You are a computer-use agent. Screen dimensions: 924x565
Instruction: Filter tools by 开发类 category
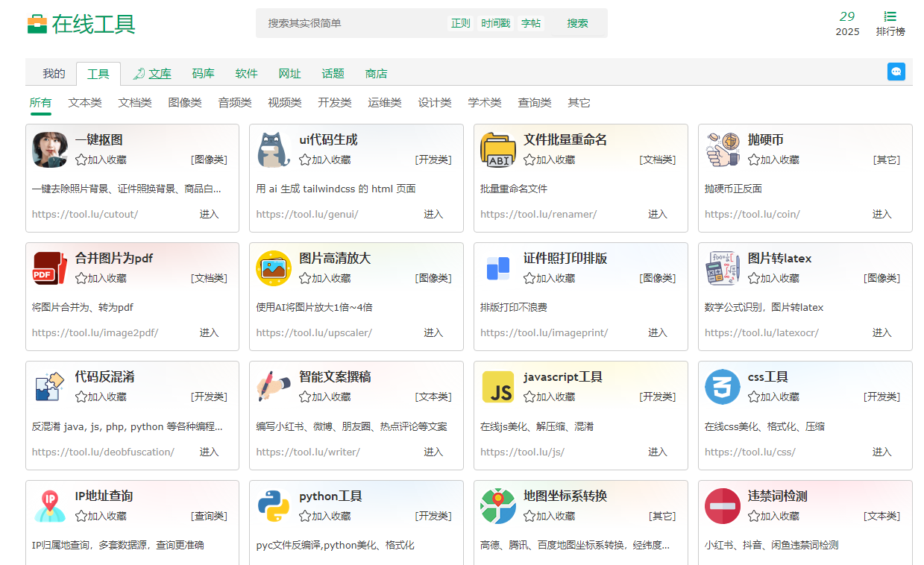tap(334, 103)
